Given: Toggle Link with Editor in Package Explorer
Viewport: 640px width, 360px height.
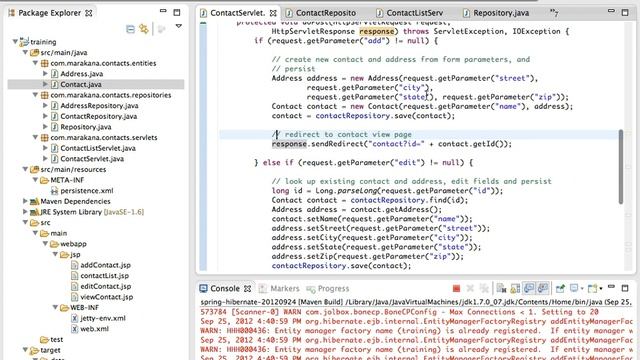Looking at the screenshot, I should click(144, 29).
